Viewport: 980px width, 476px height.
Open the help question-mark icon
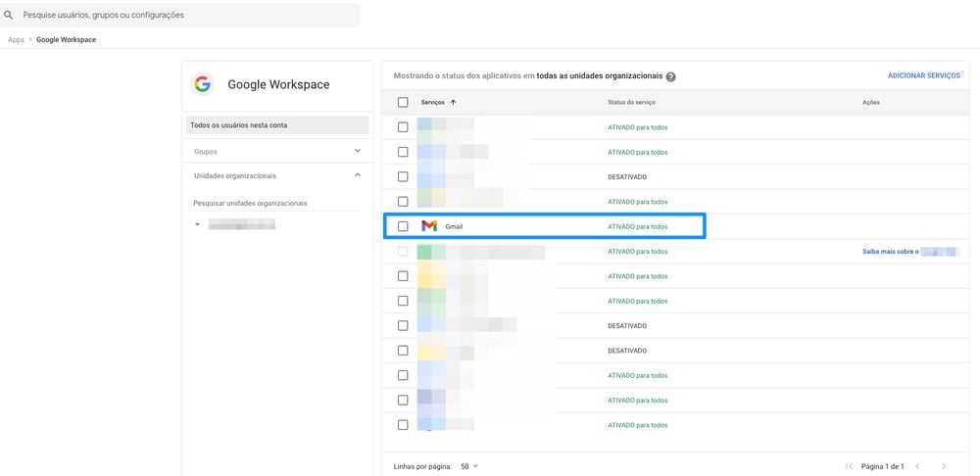pos(670,76)
